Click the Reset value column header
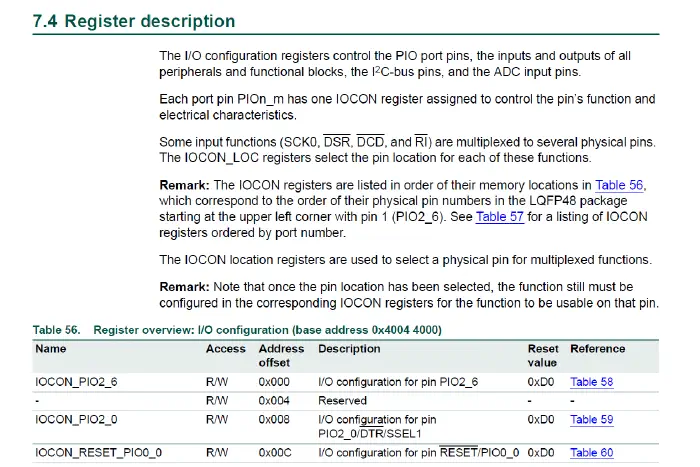This screenshot has height=467, width=700. pos(543,355)
